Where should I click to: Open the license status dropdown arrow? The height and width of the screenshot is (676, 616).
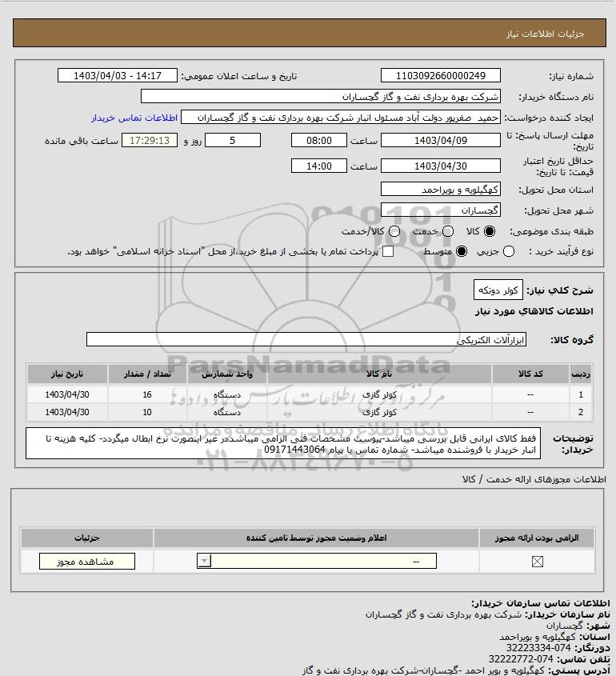click(204, 562)
